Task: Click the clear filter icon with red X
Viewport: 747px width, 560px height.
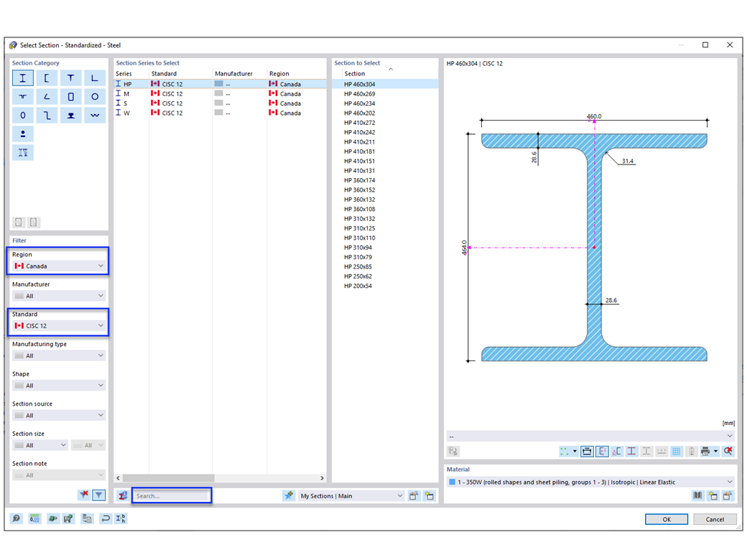Action: click(84, 495)
